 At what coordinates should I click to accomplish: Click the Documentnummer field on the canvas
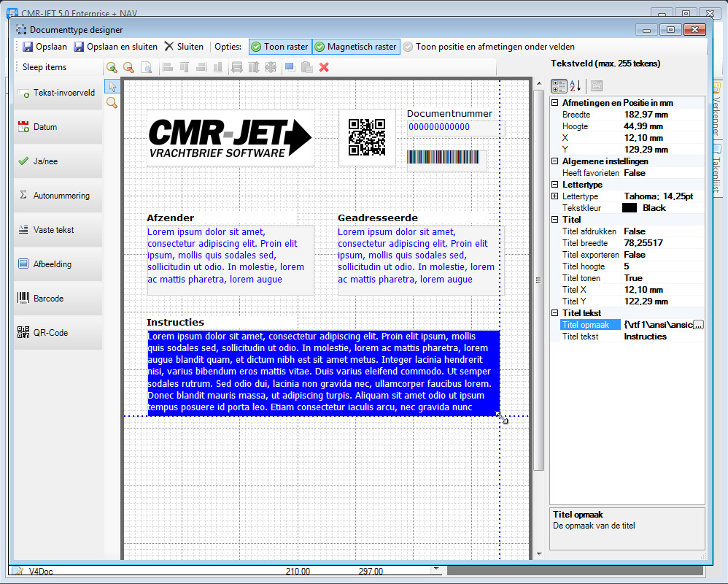pyautogui.click(x=455, y=127)
